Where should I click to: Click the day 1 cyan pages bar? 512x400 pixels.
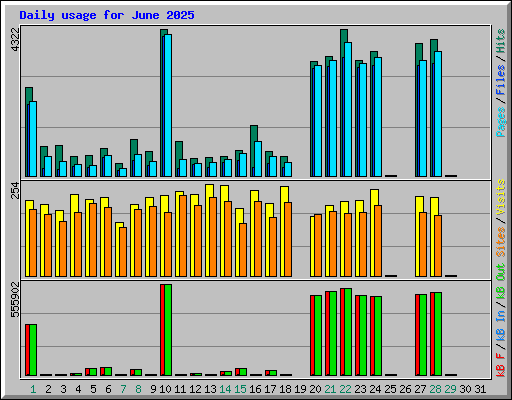(x=33, y=139)
